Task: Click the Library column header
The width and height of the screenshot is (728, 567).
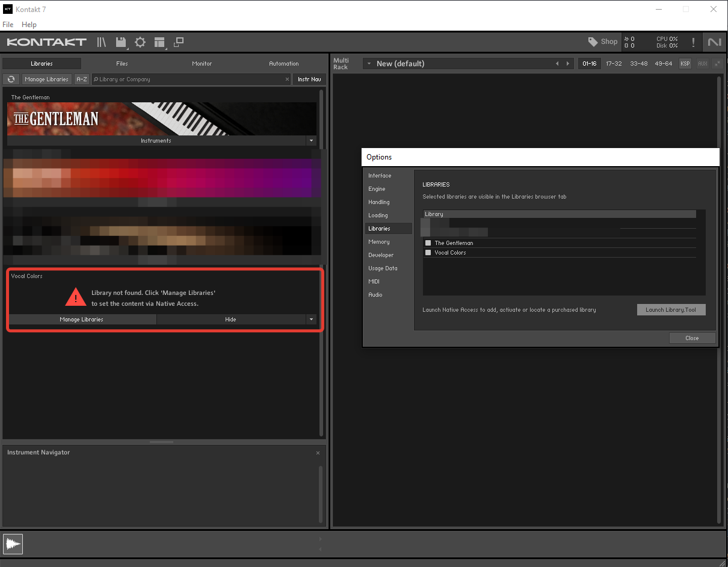Action: 560,214
